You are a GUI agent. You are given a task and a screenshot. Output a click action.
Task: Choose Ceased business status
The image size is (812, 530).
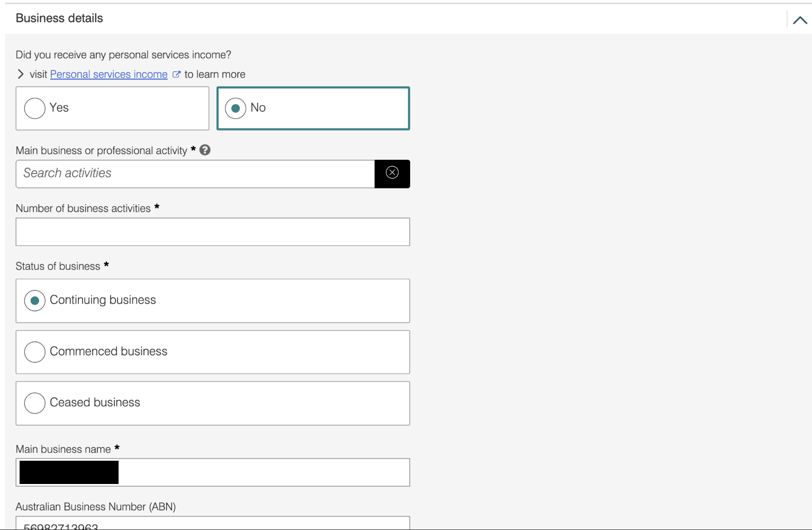(x=213, y=404)
